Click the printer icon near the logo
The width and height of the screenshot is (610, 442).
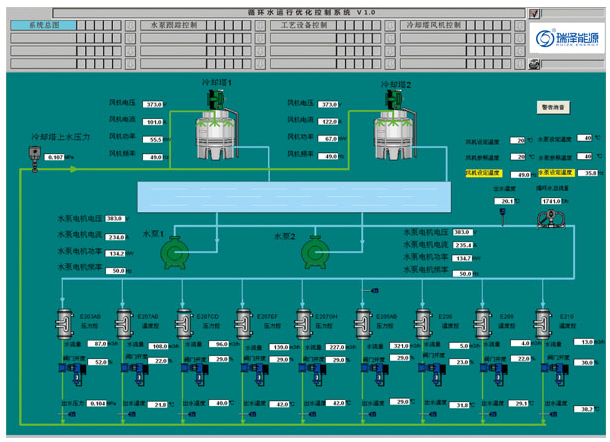coord(534,64)
